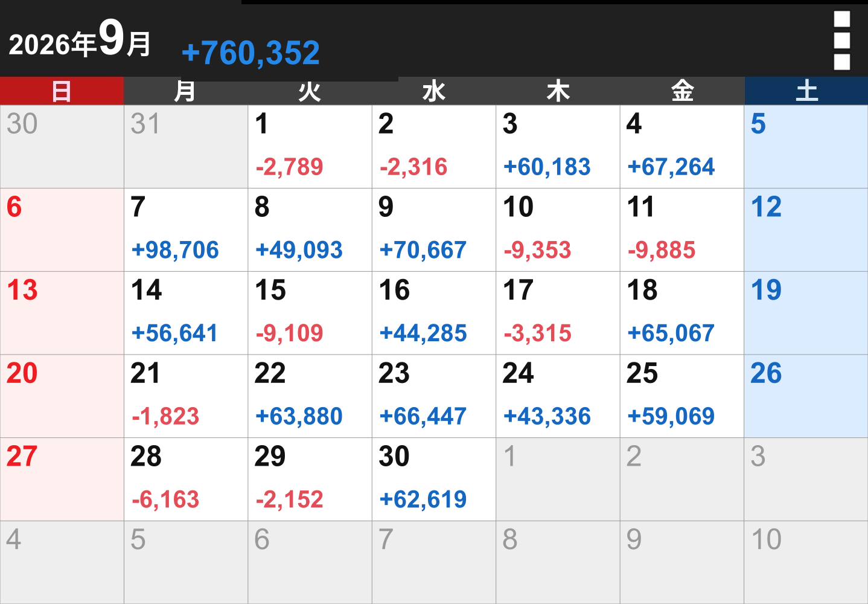Select the +63,880 entry on day 22
The image size is (868, 604).
tap(299, 416)
